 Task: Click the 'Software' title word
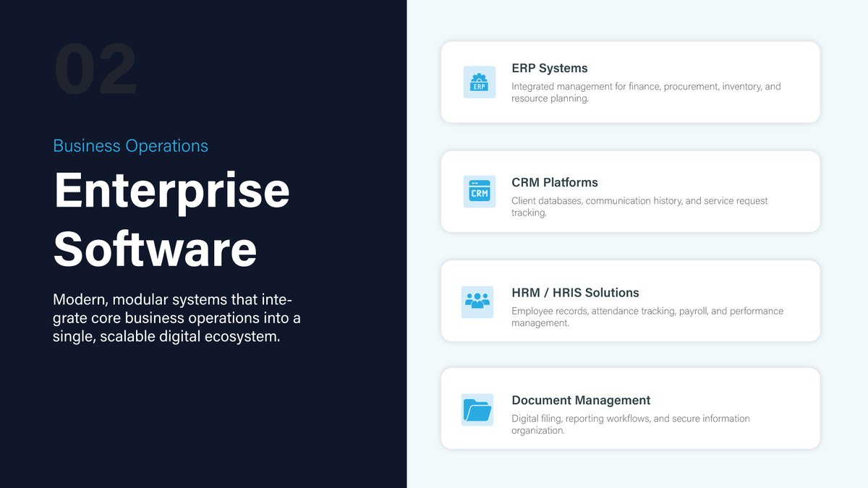pyautogui.click(x=156, y=248)
